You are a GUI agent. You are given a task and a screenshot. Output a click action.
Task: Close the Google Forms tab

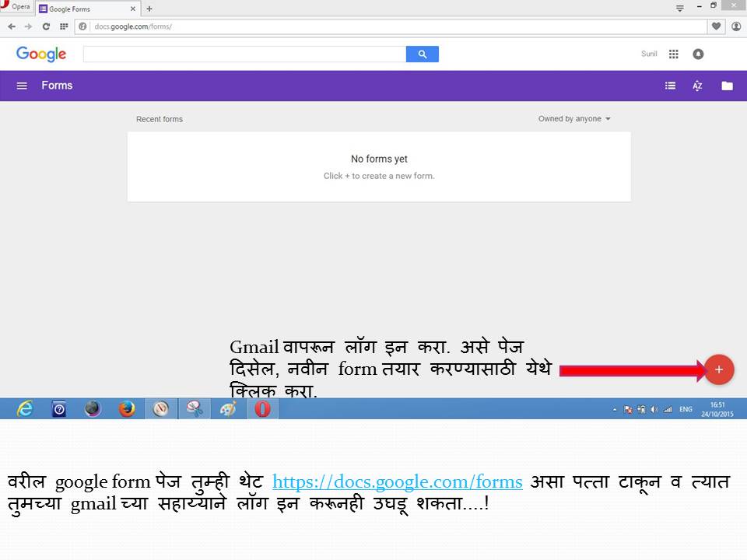[x=133, y=9]
